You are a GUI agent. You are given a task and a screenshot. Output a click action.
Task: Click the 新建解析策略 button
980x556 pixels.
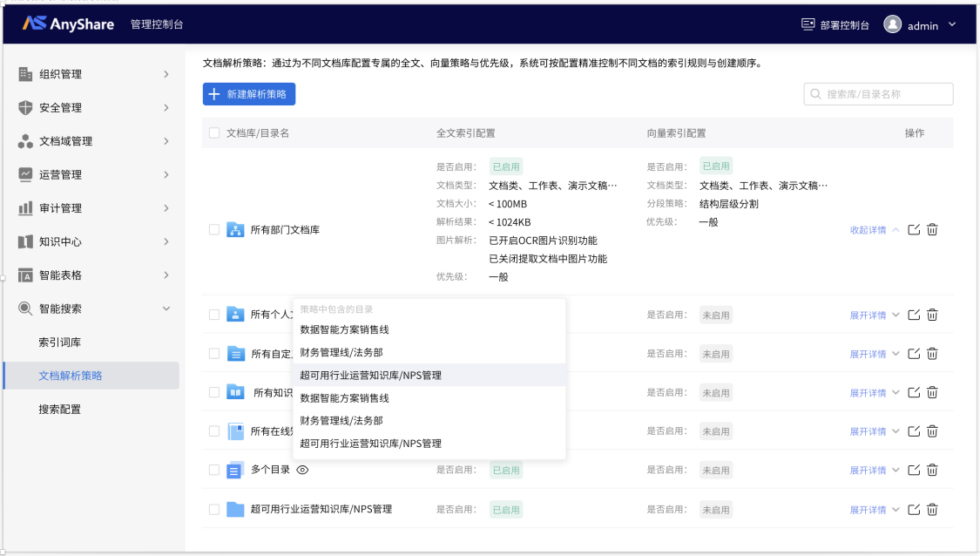click(x=249, y=94)
